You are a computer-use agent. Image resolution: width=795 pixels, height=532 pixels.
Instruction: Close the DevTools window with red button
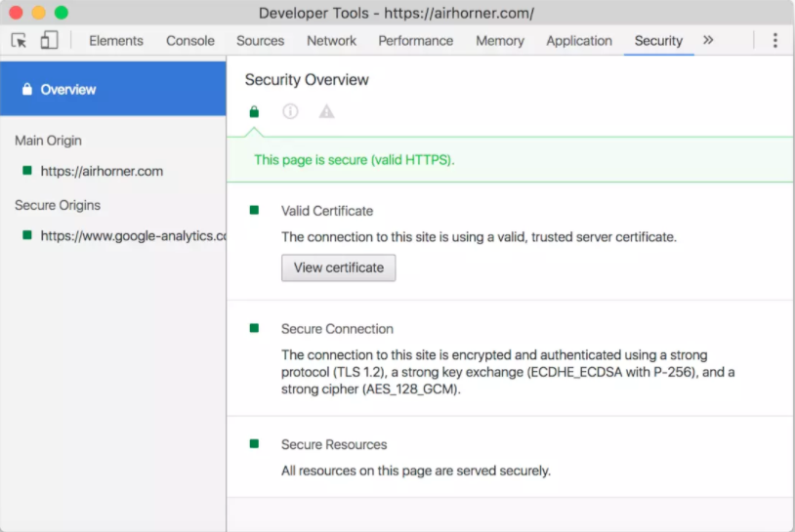(17, 13)
